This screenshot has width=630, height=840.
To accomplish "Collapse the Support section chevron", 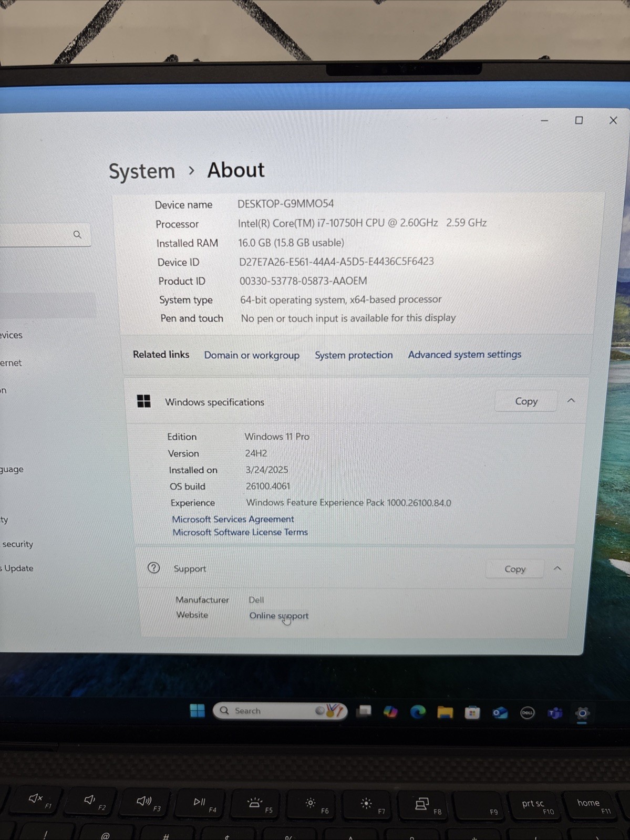I will pos(557,568).
